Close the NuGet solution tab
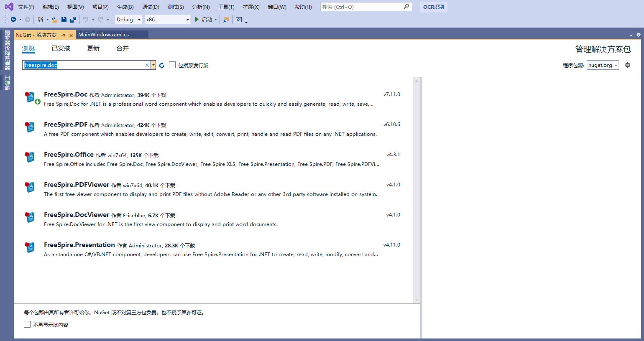644x341 pixels. (71, 35)
